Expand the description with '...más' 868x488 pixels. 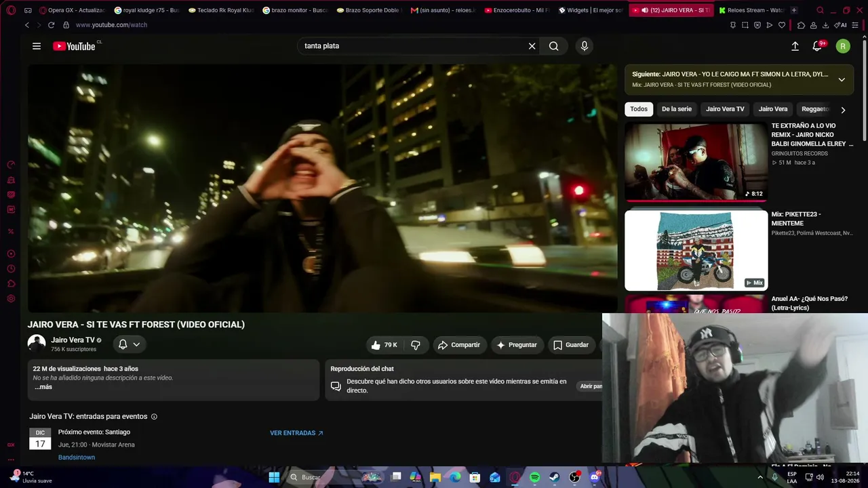[x=43, y=387]
